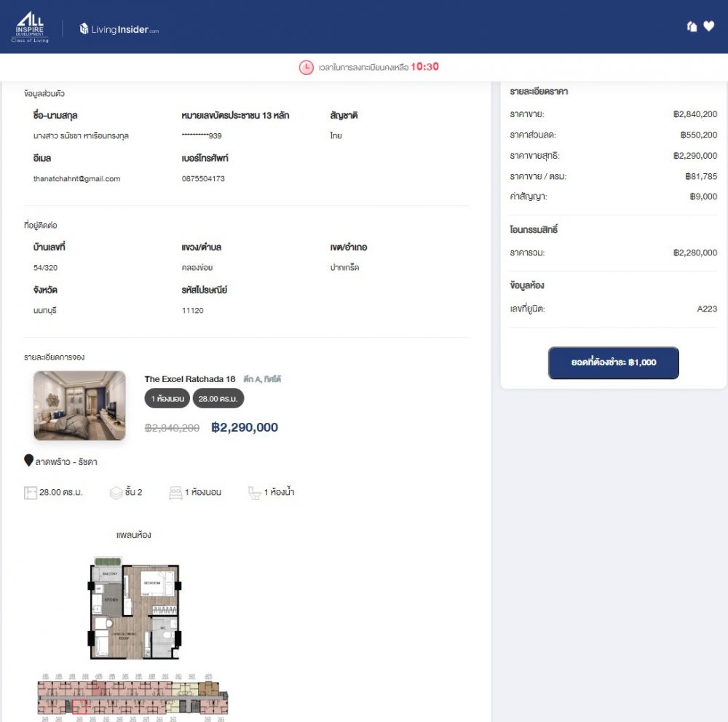Open the Living Insider logo link
The height and width of the screenshot is (722, 728).
click(119, 29)
